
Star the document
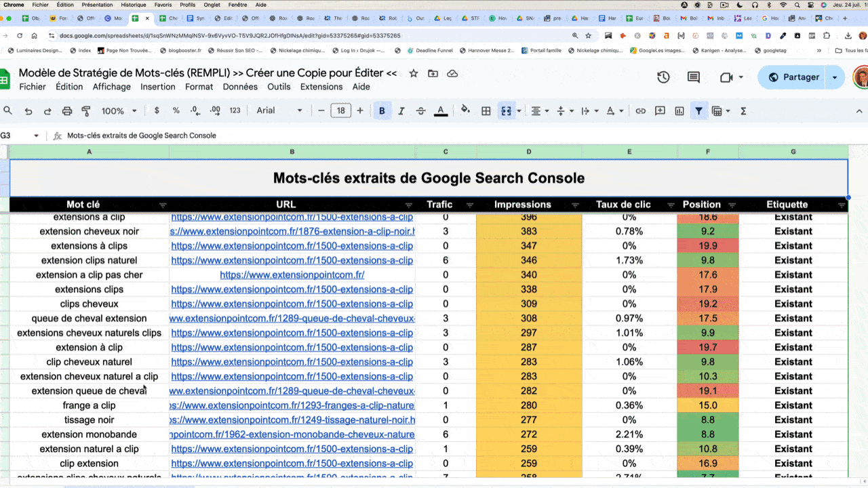[414, 73]
